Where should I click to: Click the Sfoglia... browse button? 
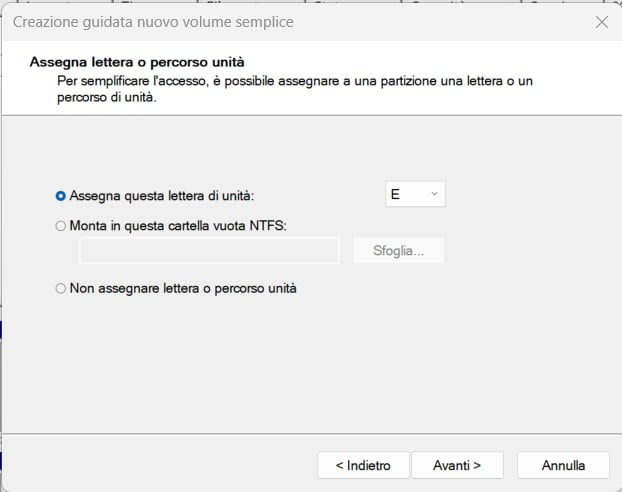398,250
